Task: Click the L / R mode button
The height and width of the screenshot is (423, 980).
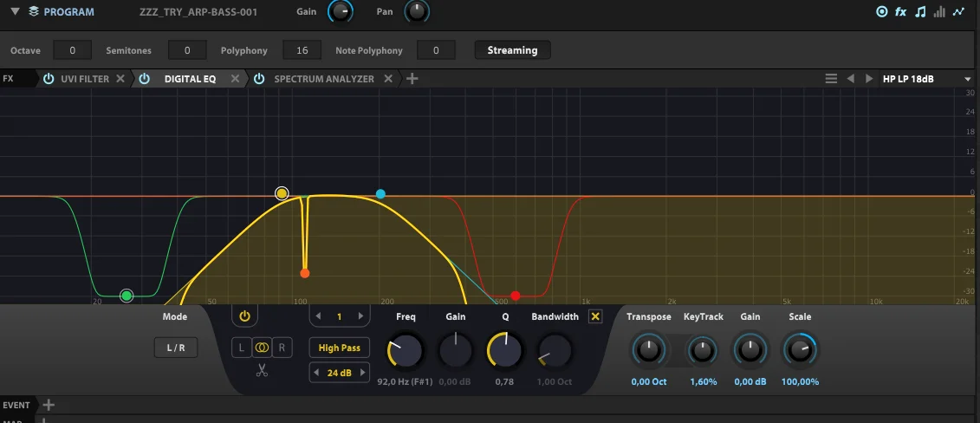Action: pos(176,348)
